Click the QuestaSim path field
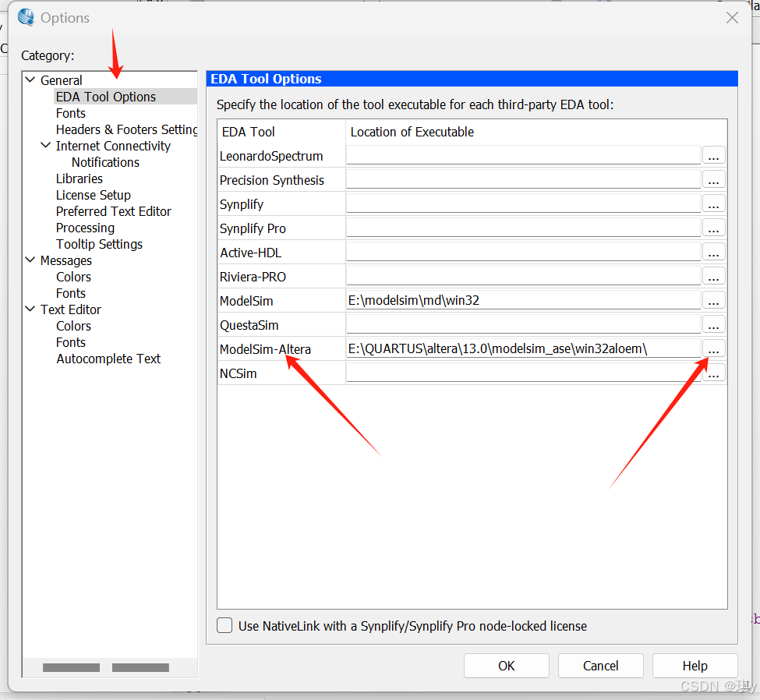 point(524,325)
